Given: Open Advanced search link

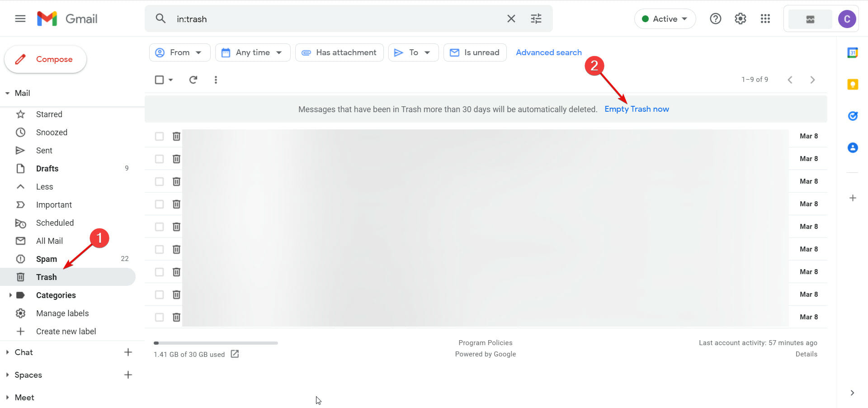Looking at the screenshot, I should [x=549, y=52].
